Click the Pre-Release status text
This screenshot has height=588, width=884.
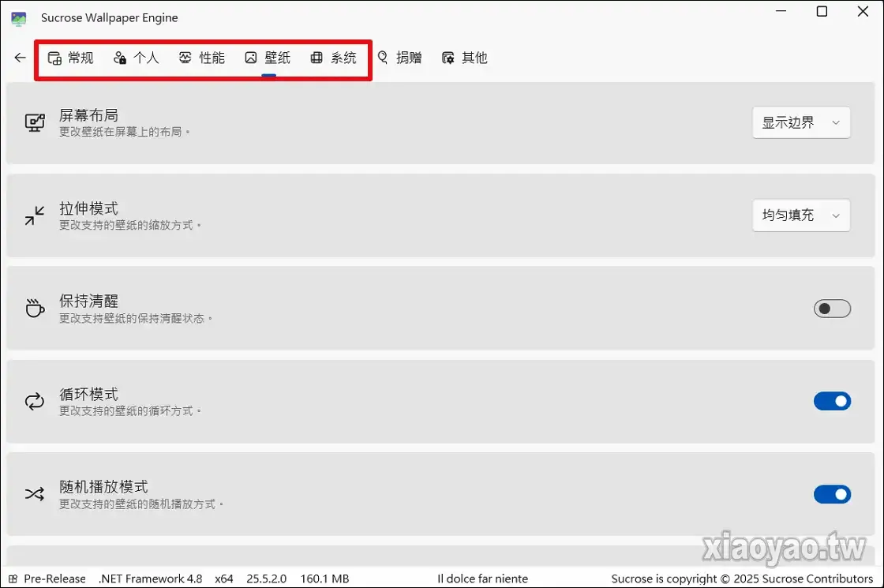[54, 579]
